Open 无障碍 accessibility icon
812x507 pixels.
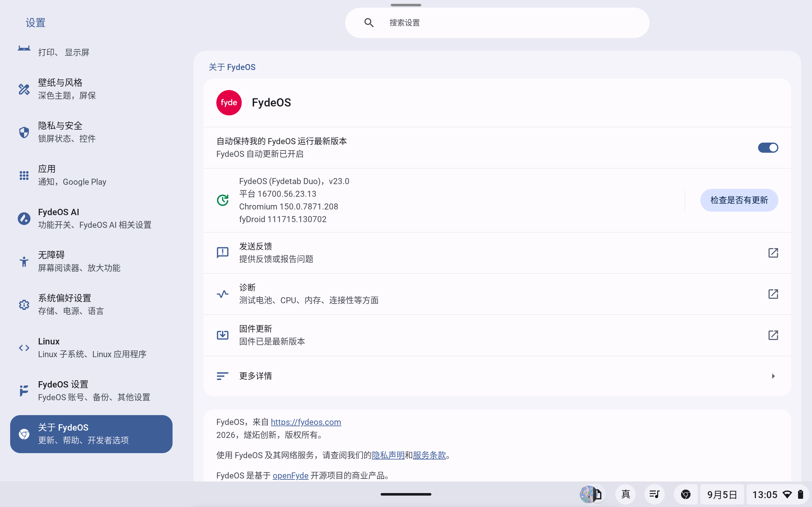(x=24, y=261)
